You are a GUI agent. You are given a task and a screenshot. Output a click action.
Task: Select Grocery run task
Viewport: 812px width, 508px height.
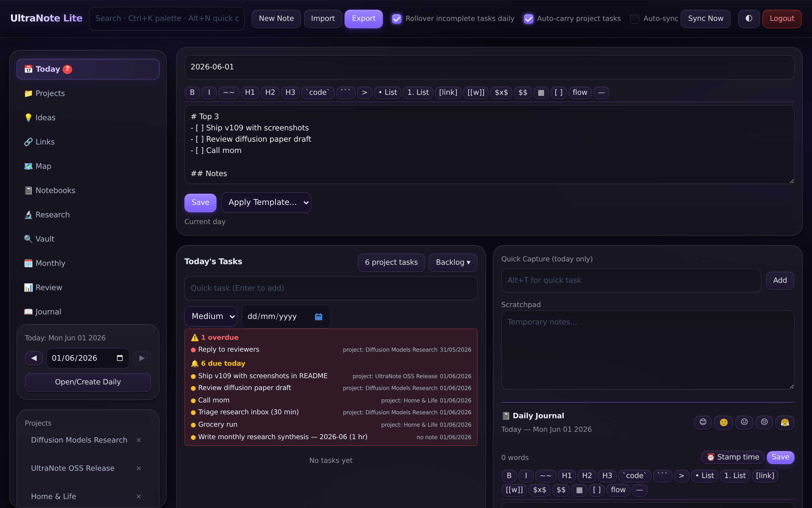click(331, 425)
